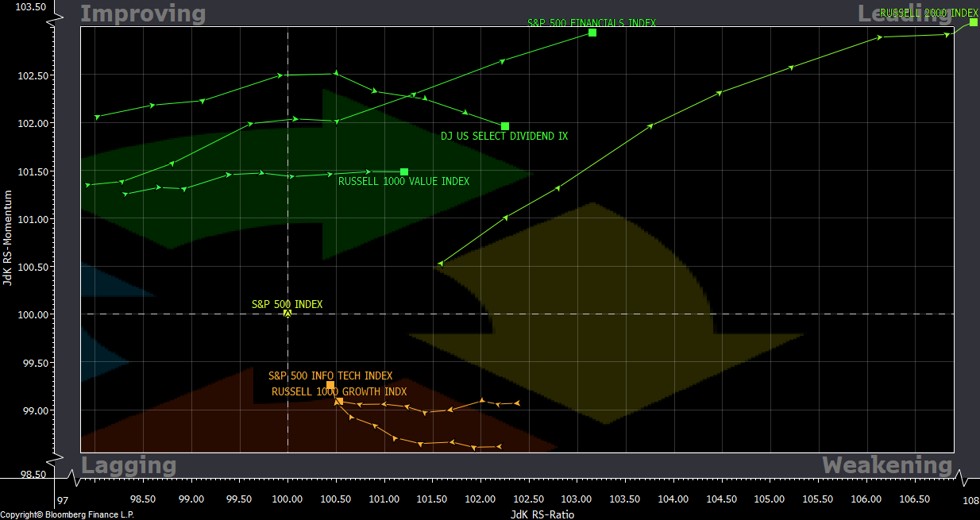Click the 104.00 RS-Ratio axis tick
The width and height of the screenshot is (980, 520).
pyautogui.click(x=673, y=500)
